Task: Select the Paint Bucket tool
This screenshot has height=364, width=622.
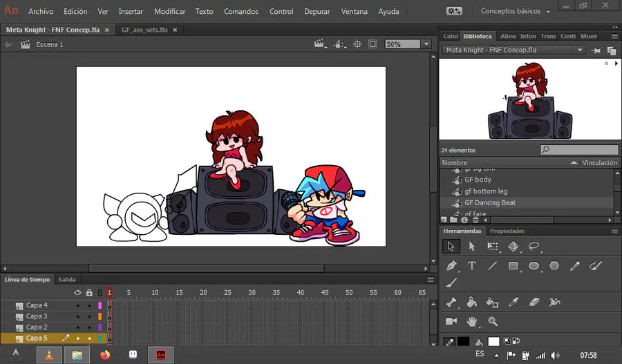Action: [x=471, y=302]
